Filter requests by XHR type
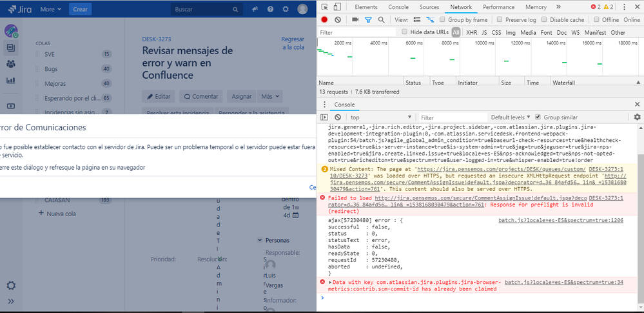644x313 pixels. point(471,32)
